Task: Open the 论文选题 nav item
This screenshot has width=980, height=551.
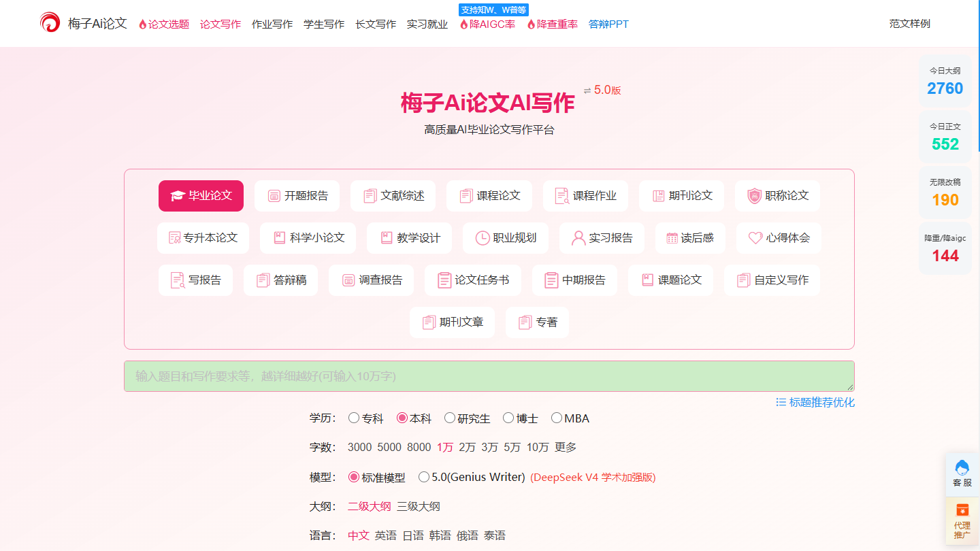Action: click(164, 24)
